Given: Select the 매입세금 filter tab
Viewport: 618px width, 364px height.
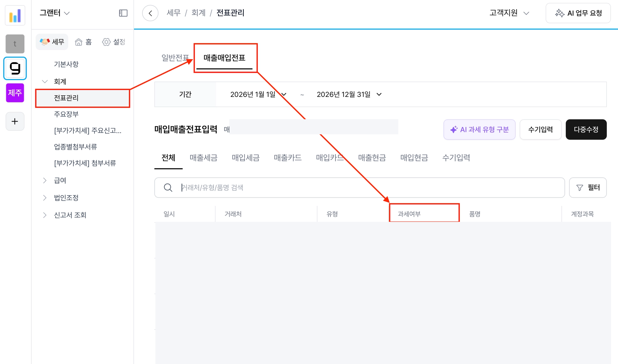Looking at the screenshot, I should coord(246,158).
